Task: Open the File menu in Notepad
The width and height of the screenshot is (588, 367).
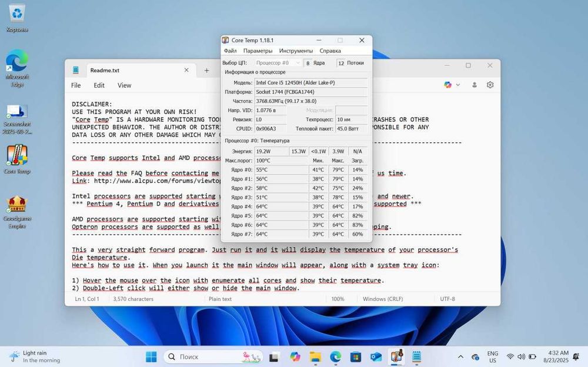Action: tap(76, 85)
